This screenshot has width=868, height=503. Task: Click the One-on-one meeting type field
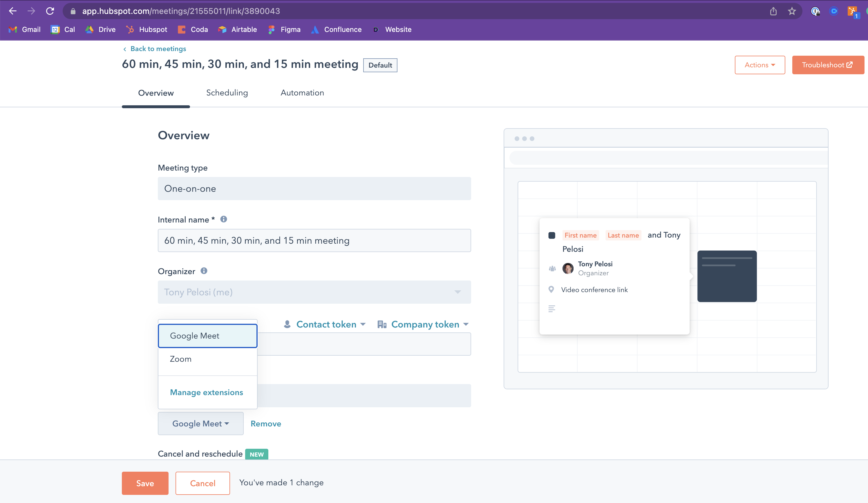point(314,189)
